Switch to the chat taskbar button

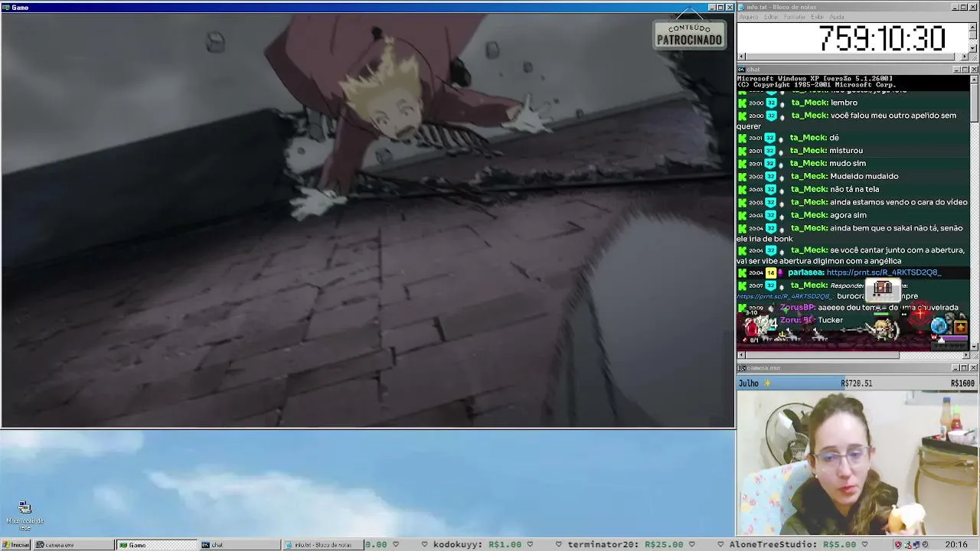pos(239,545)
